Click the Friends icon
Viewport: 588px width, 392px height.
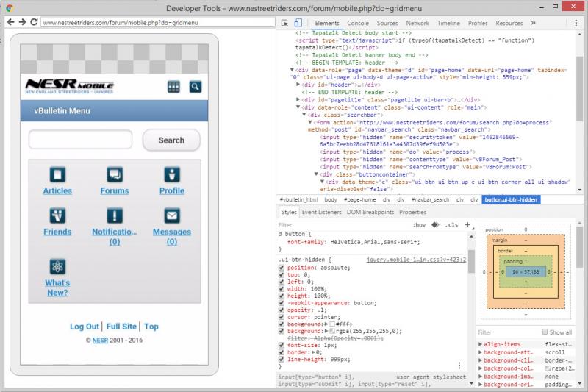tap(57, 215)
